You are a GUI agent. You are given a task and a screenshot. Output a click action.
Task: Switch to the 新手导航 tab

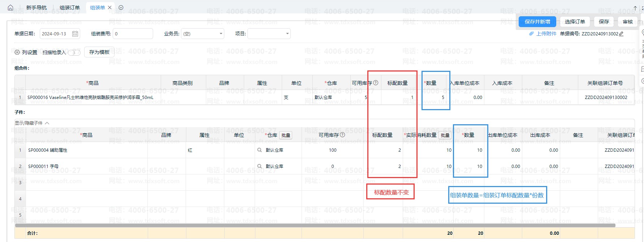36,8
